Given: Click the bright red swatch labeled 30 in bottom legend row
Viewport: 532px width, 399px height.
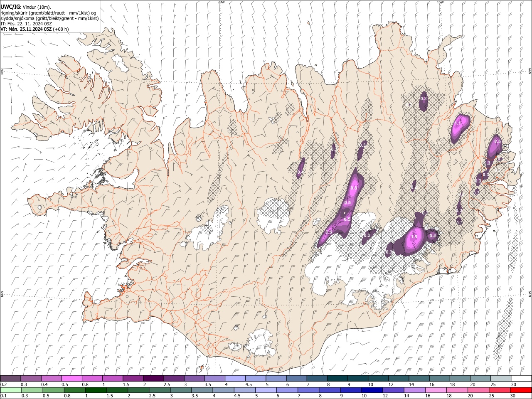Looking at the screenshot, I should tap(521, 390).
